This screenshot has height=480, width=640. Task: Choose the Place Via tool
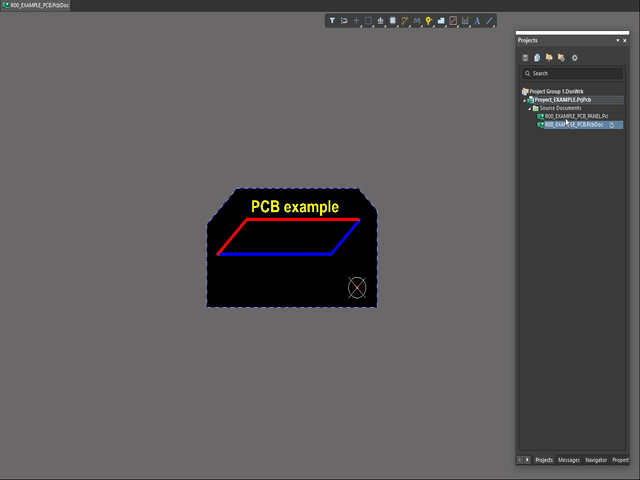coord(429,21)
